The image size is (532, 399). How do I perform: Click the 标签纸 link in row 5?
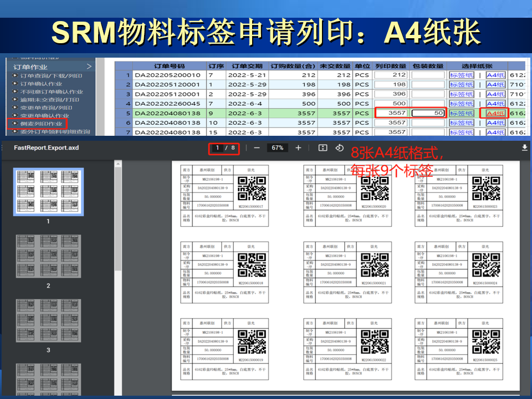tap(462, 113)
